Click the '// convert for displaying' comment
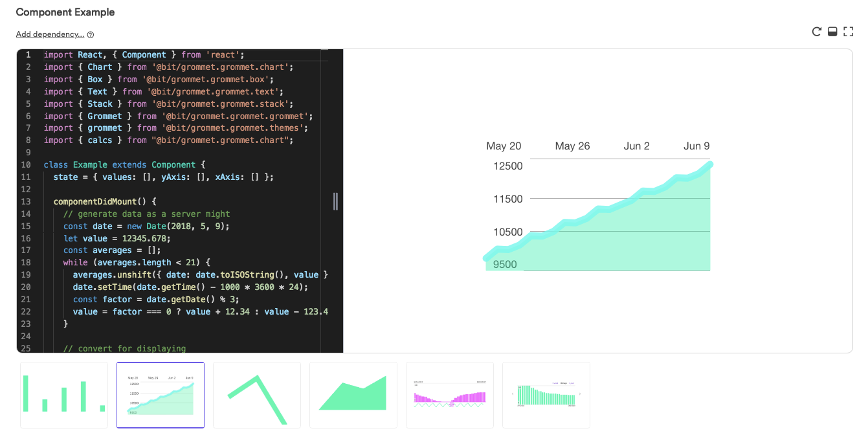The width and height of the screenshot is (868, 433). 124,349
